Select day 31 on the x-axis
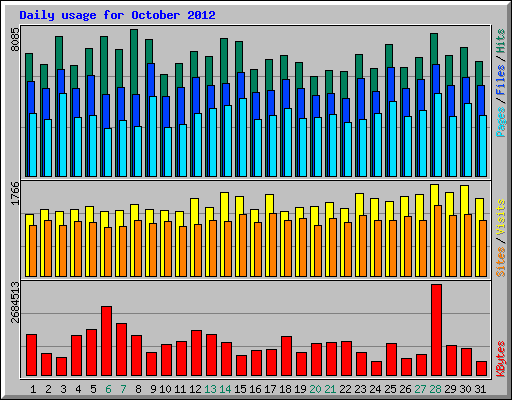 click(x=480, y=389)
